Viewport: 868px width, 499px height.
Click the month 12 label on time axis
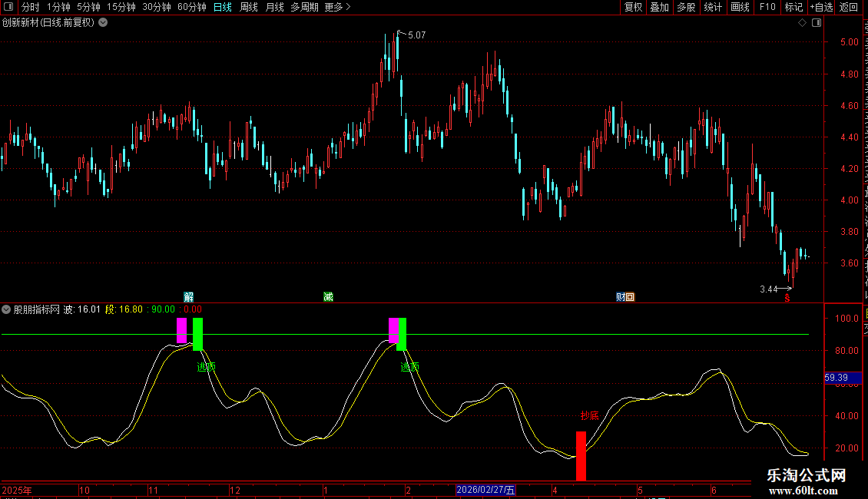tap(235, 490)
